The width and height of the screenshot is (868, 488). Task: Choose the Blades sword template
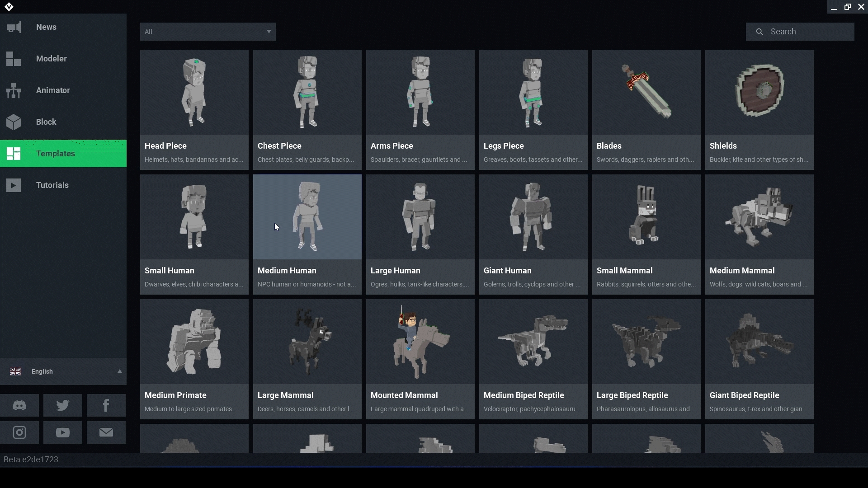pos(646,110)
